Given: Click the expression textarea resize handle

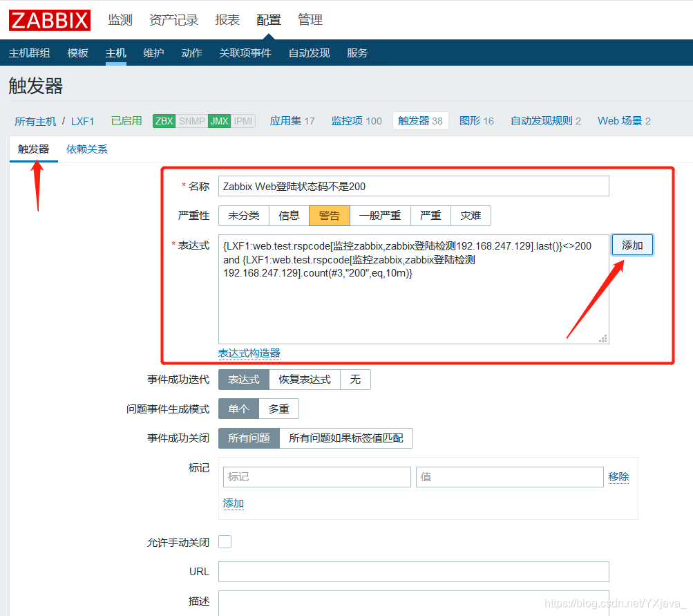Looking at the screenshot, I should tap(603, 338).
